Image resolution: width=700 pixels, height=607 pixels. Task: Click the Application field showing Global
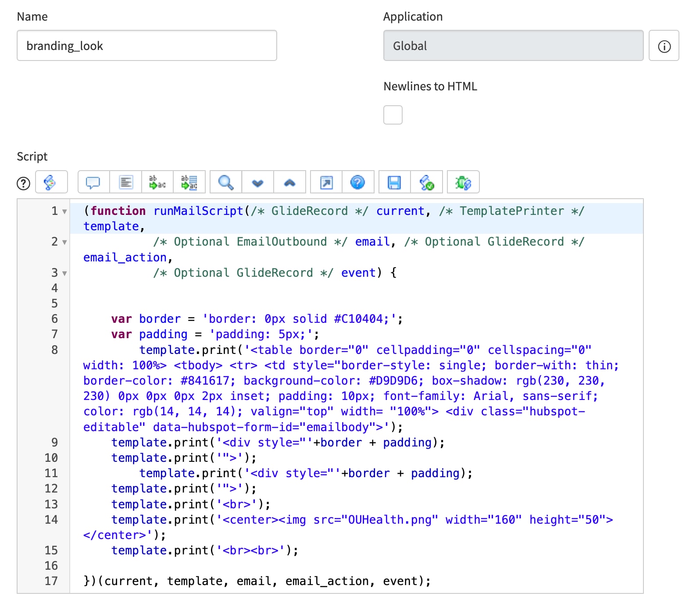tap(514, 46)
